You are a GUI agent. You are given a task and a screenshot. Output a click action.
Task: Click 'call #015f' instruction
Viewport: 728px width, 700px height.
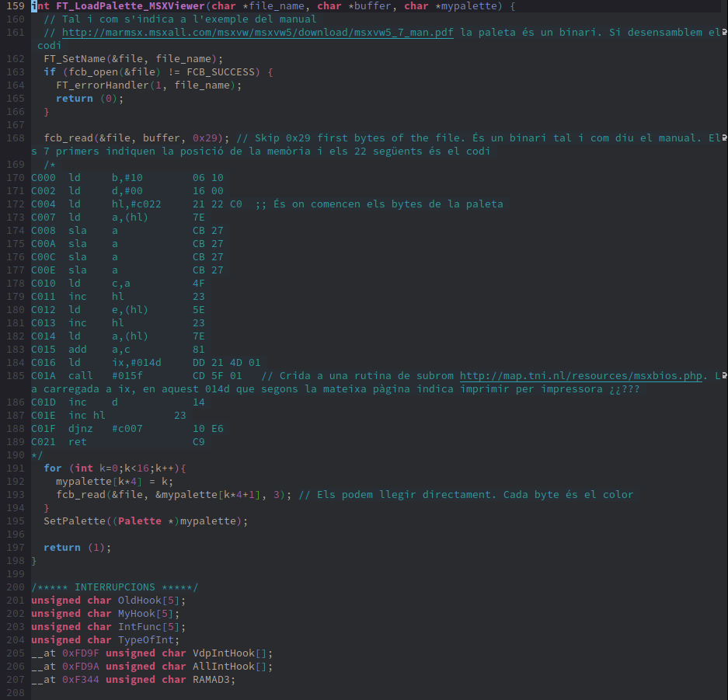tap(106, 375)
